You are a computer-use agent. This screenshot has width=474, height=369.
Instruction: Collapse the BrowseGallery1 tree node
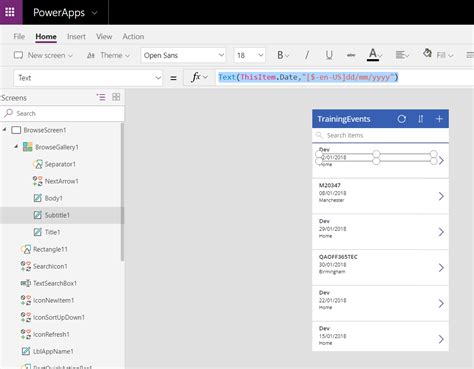click(x=16, y=147)
